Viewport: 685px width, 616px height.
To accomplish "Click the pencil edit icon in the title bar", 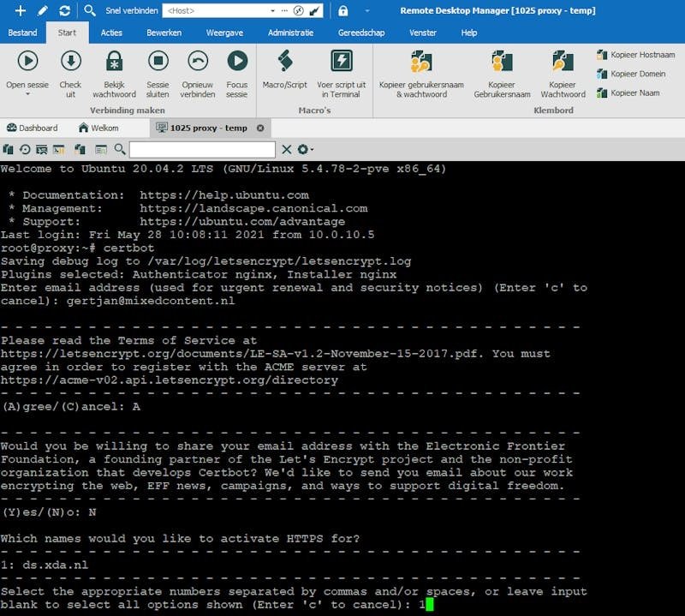I will [42, 10].
